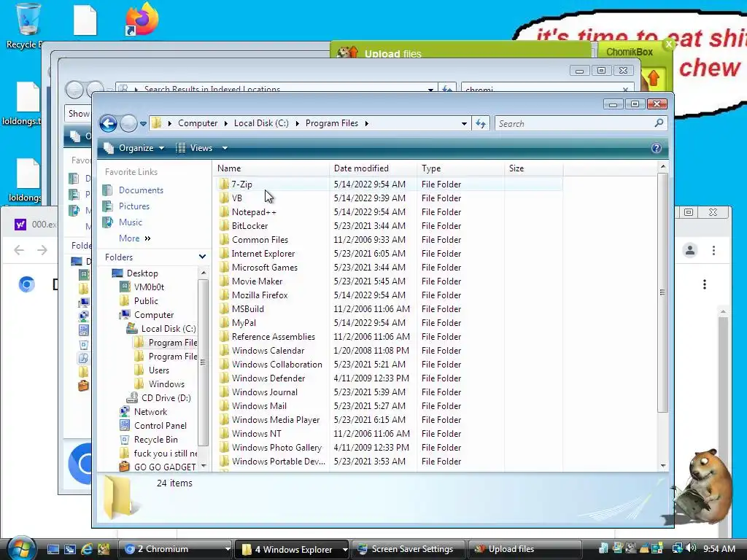The image size is (747, 560).
Task: Click the folder tree scrollbar
Action: pos(203,362)
